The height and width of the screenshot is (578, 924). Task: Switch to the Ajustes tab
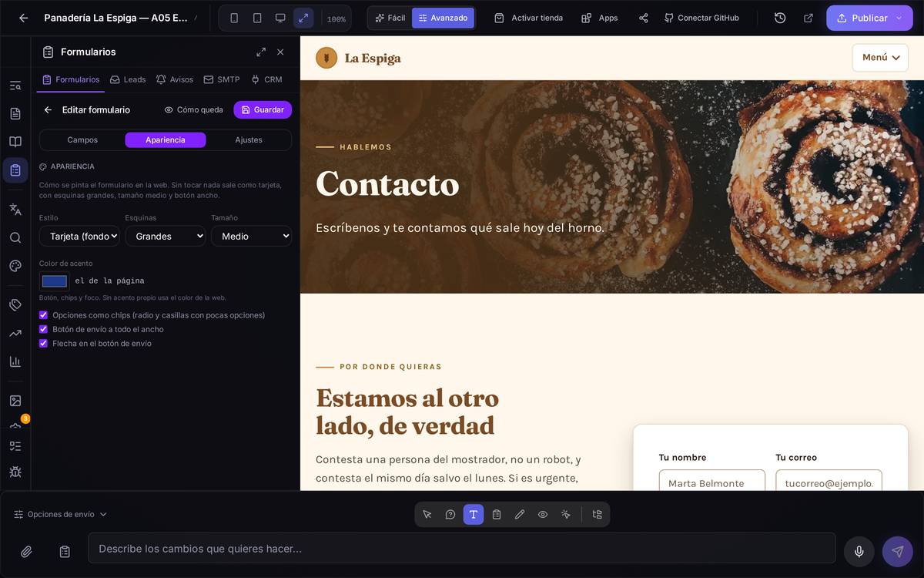249,139
